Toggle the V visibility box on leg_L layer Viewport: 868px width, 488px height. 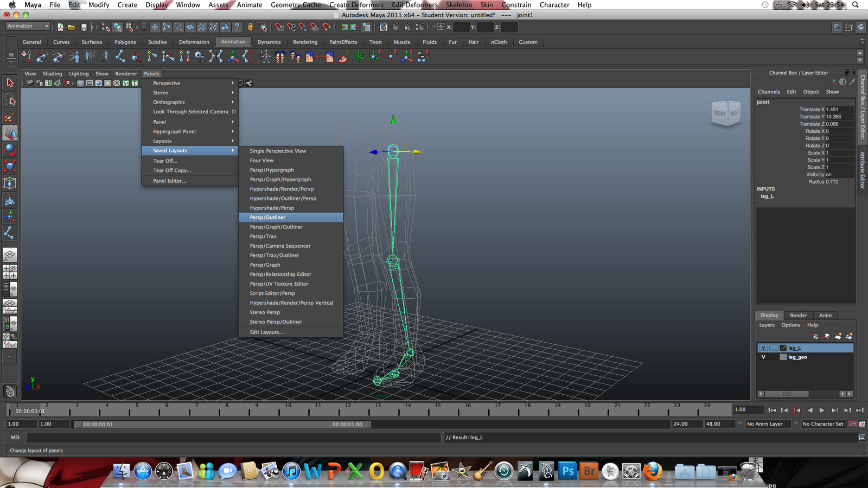point(763,348)
